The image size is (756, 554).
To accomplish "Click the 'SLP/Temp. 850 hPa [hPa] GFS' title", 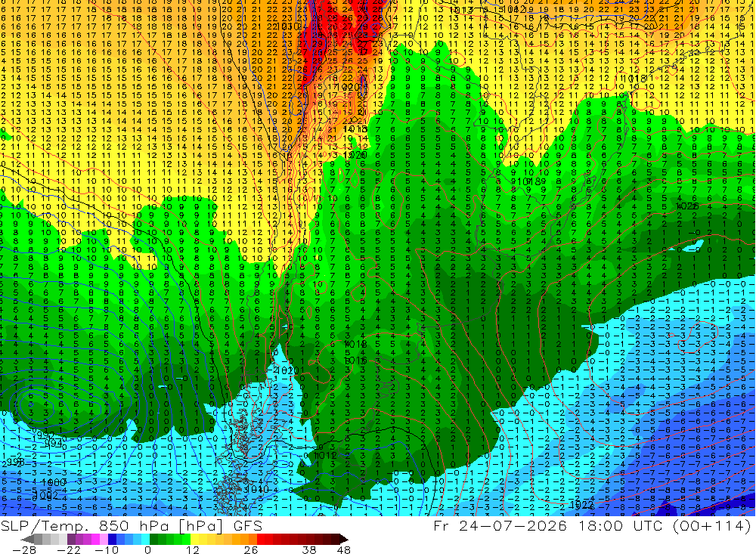I will click(131, 525).
